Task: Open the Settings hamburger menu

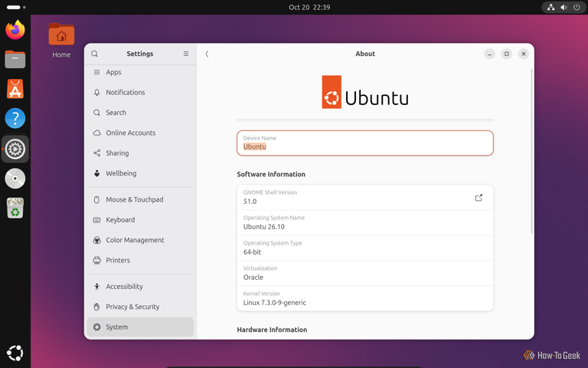Action: tap(185, 54)
